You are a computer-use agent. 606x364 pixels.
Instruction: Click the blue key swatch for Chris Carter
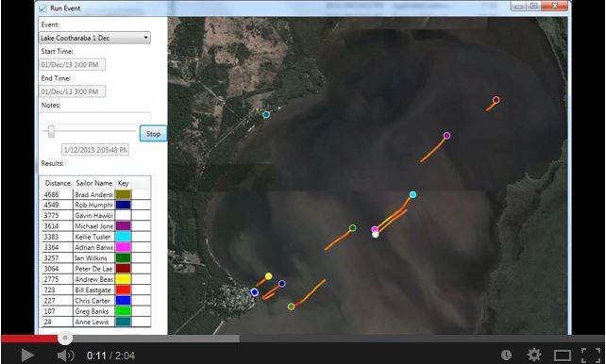[124, 300]
